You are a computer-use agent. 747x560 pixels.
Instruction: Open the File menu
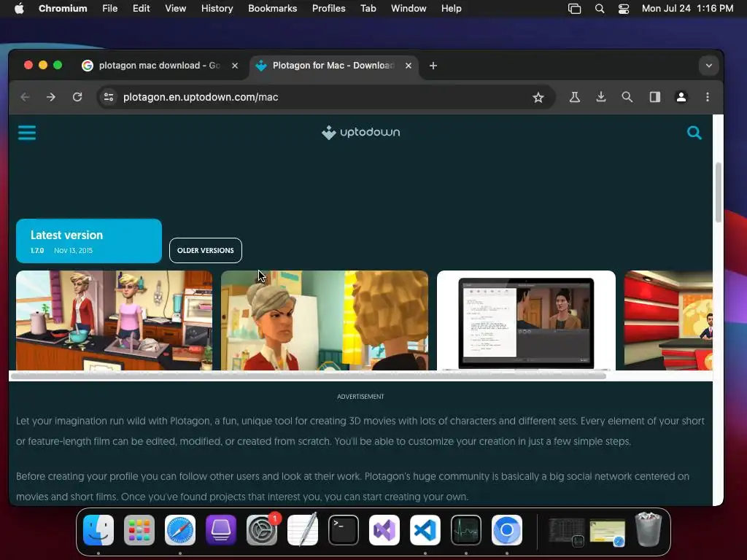110,9
